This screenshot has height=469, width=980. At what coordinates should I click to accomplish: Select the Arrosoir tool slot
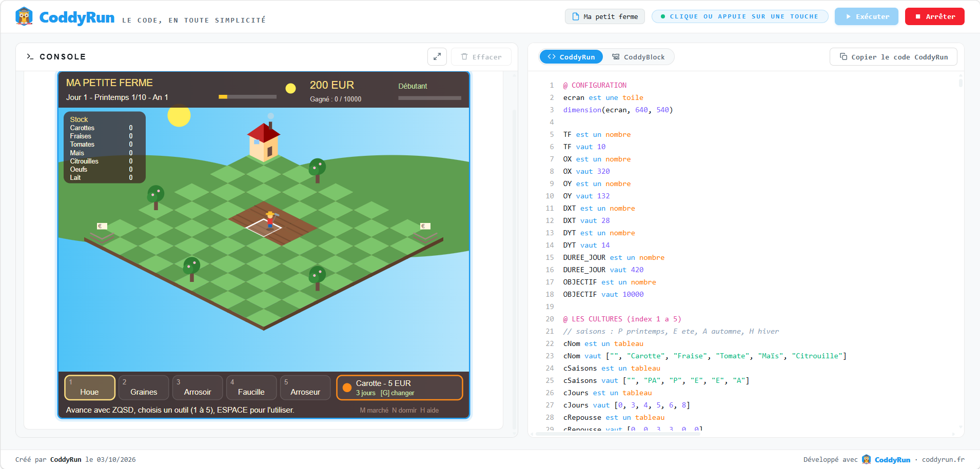(198, 388)
